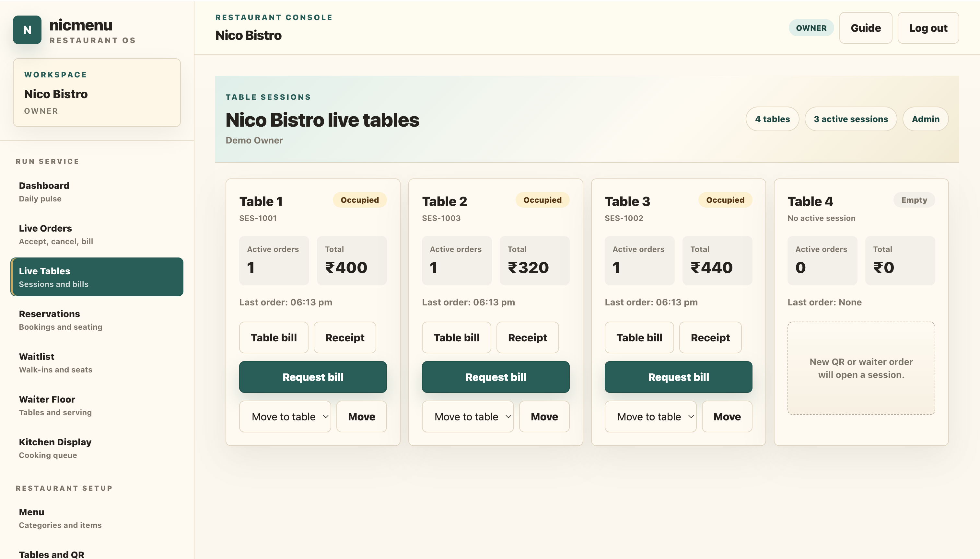Viewport: 980px width, 559px height.
Task: Navigate to Waitlist
Action: pyautogui.click(x=97, y=362)
